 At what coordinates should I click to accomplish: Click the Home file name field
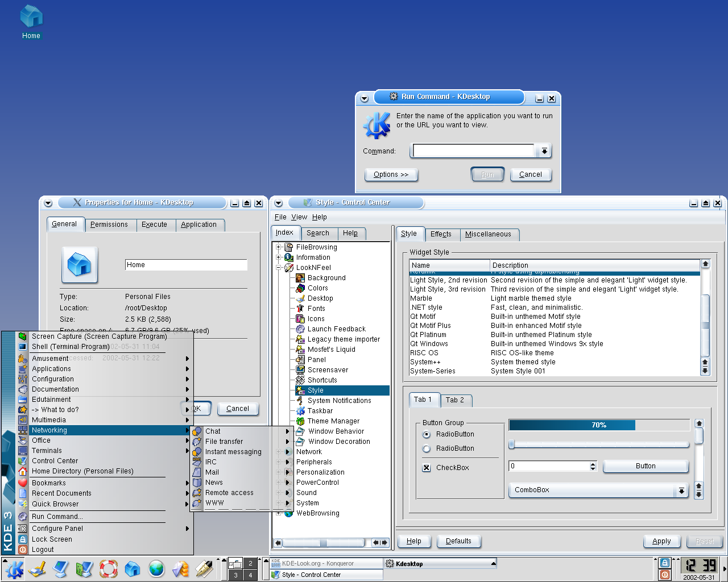pos(186,265)
